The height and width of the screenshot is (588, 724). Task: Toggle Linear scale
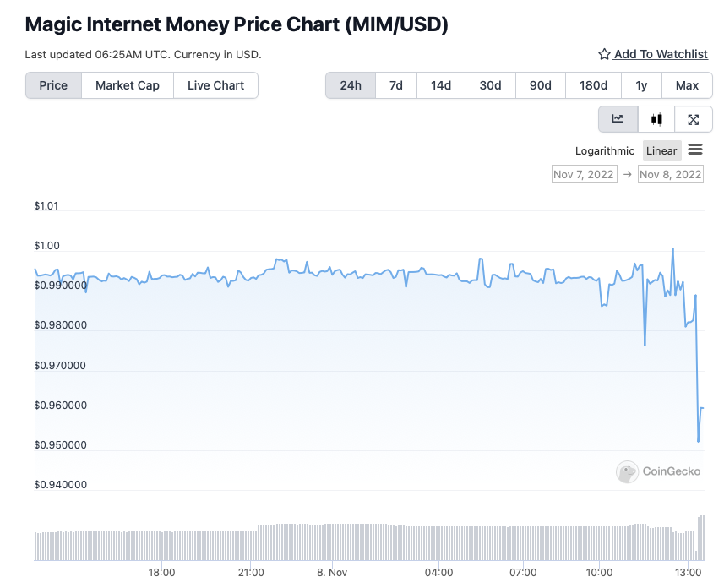661,151
